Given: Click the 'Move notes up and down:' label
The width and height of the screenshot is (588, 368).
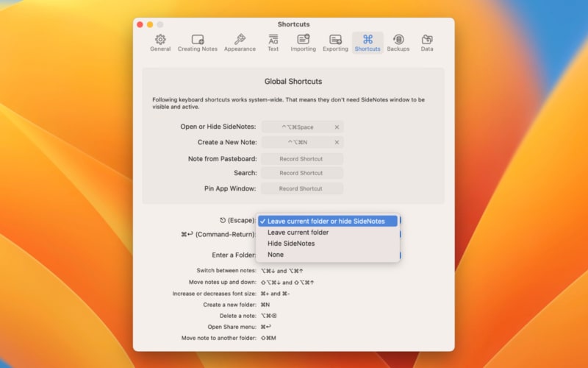Looking at the screenshot, I should pos(223,282).
